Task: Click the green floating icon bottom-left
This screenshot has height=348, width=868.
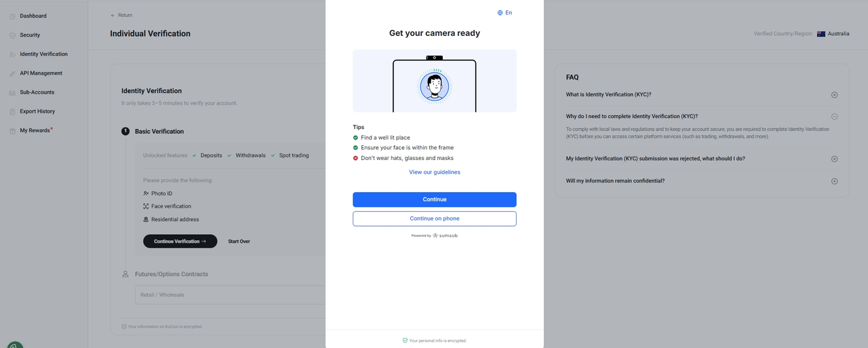Action: (15, 345)
